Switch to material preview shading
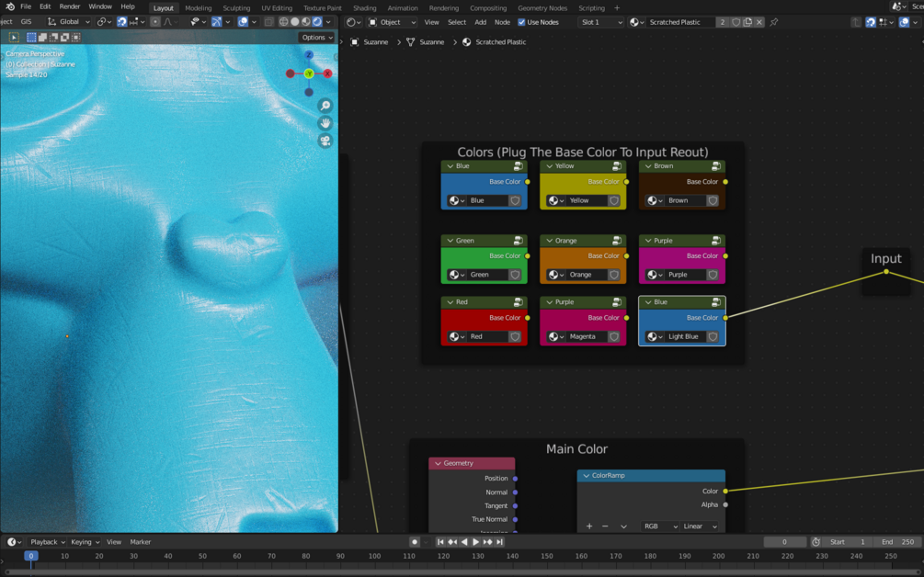Image resolution: width=924 pixels, height=577 pixels. (x=306, y=22)
